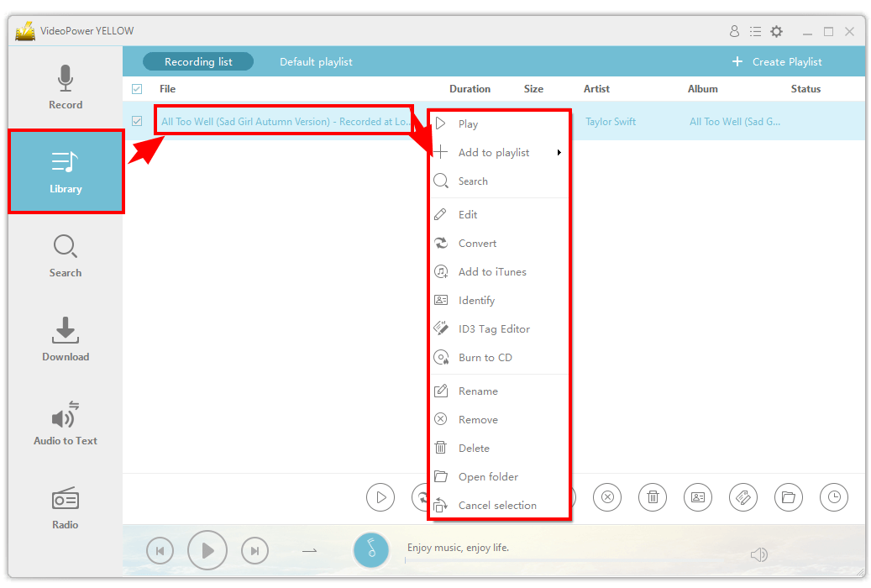Open the Library section in the sidebar
This screenshot has height=588, width=871.
66,171
